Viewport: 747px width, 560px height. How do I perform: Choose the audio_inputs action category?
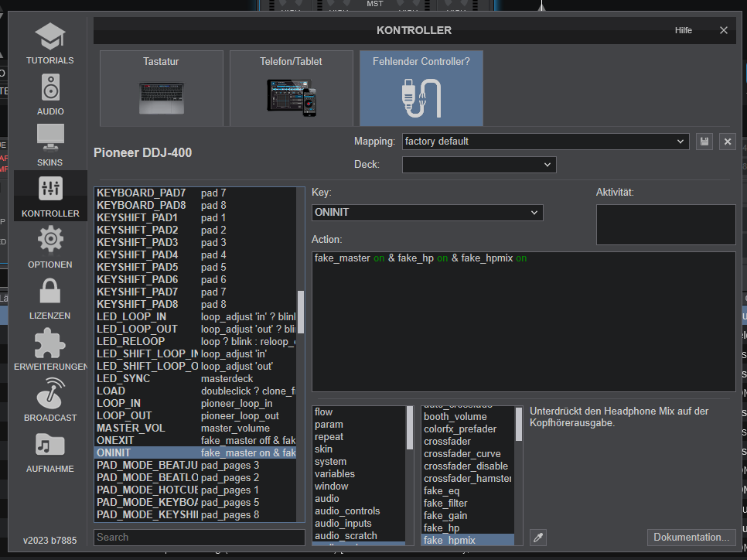[x=359, y=524]
